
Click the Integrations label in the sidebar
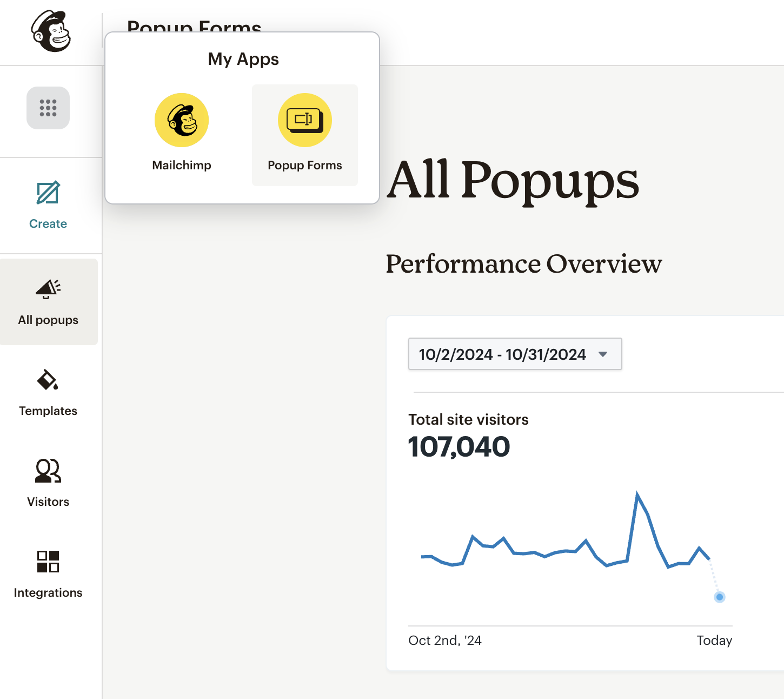(48, 592)
